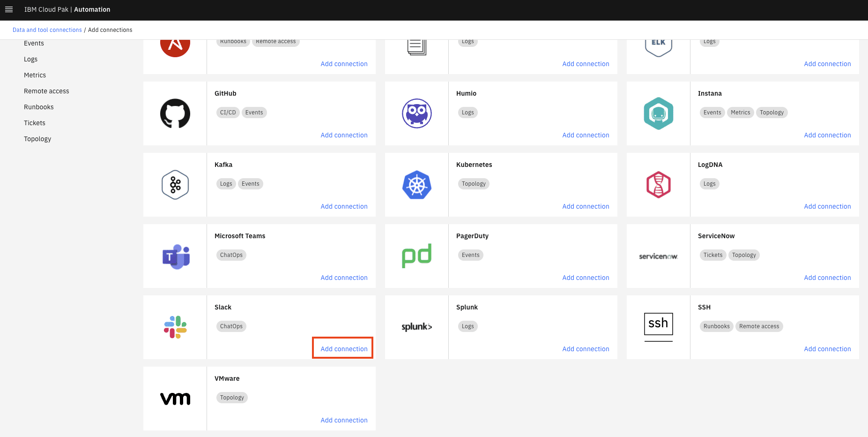This screenshot has height=437, width=868.
Task: Click the Kubernetes helm wheel logo
Action: point(417,185)
